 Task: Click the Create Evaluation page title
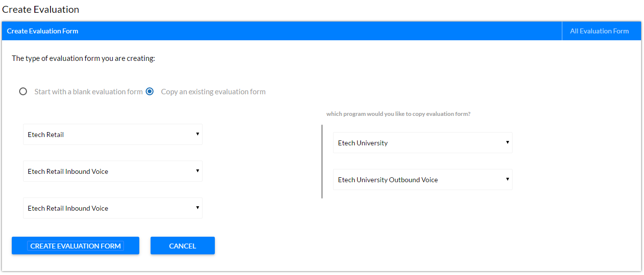[x=41, y=9]
